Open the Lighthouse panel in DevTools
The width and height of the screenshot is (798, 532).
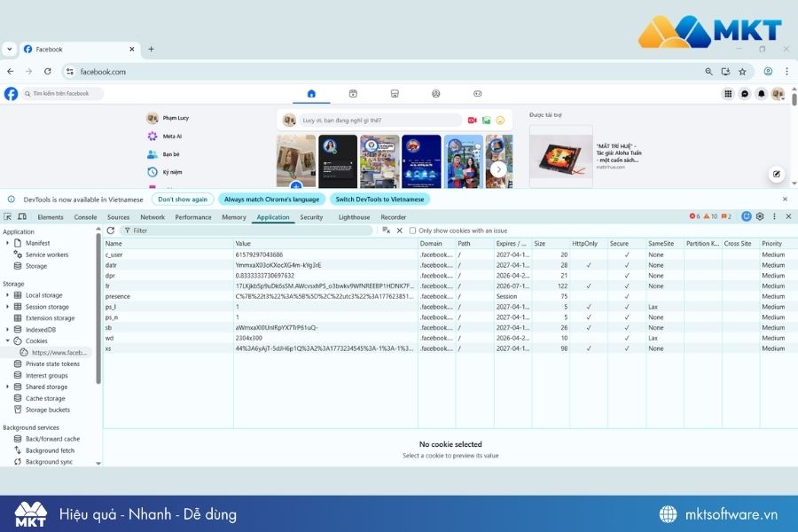point(353,216)
